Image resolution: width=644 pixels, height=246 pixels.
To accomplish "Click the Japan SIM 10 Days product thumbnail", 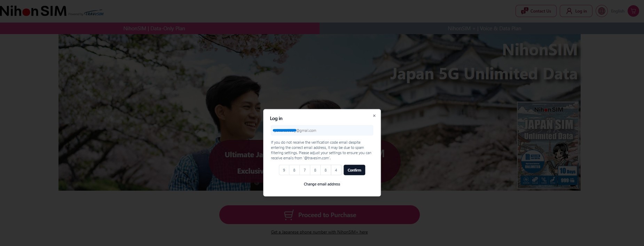I will click(x=548, y=145).
